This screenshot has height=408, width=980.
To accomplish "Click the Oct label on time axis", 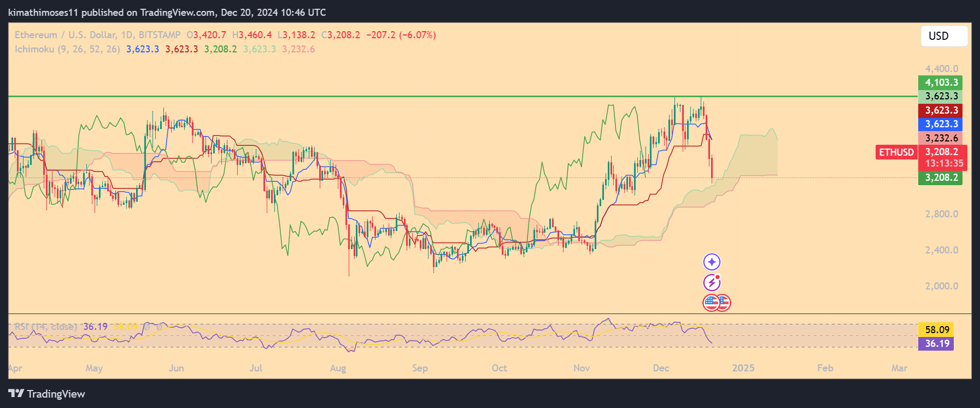I will point(499,368).
